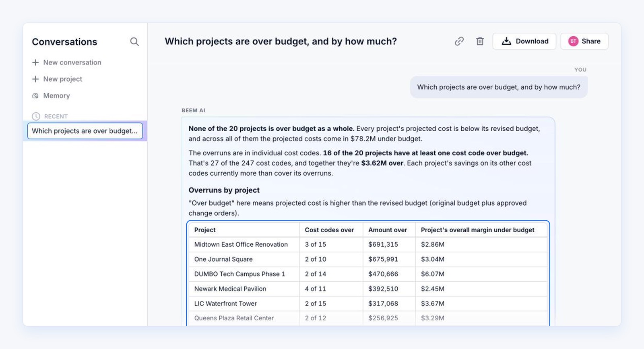This screenshot has width=644, height=349.
Task: Open conversation search magnifier icon
Action: pos(134,42)
